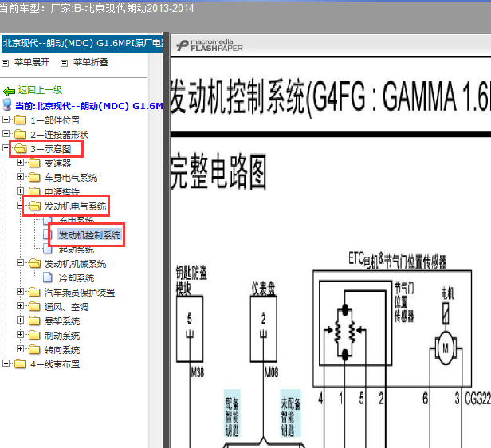Screen dimensions: 491x448
Task: Click the open folder icon of 3—示意图
Action: [x=21, y=149]
